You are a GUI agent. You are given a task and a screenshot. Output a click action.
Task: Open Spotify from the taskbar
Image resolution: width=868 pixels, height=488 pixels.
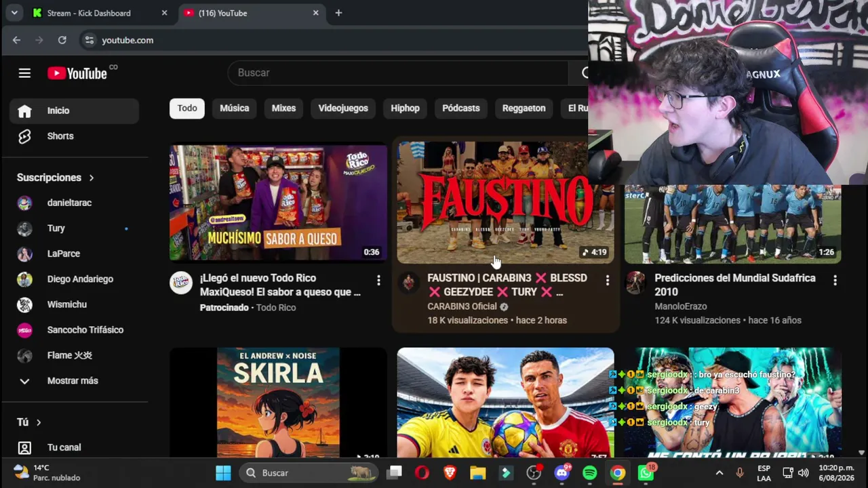[x=590, y=472]
